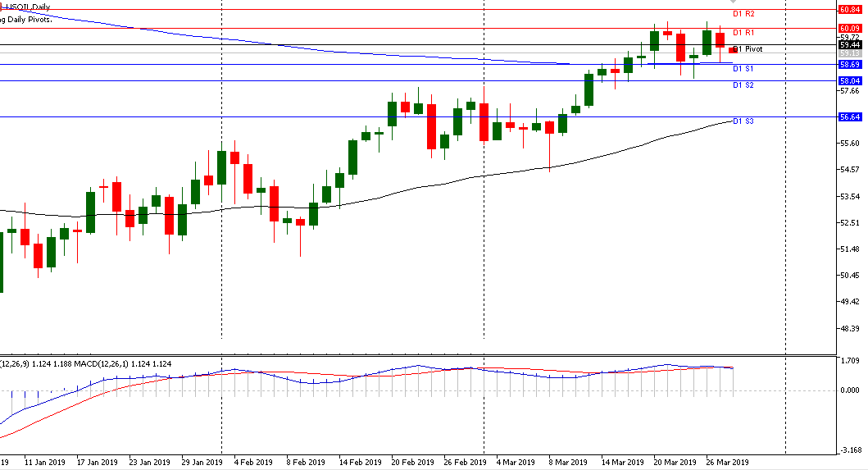
Task: Click the D1 S2 support label
Action: coord(743,85)
